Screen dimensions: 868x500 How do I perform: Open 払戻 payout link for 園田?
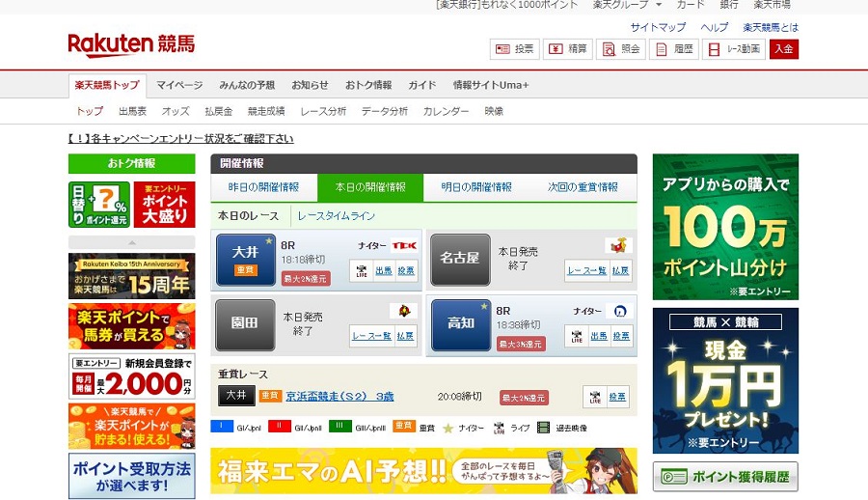(x=405, y=336)
